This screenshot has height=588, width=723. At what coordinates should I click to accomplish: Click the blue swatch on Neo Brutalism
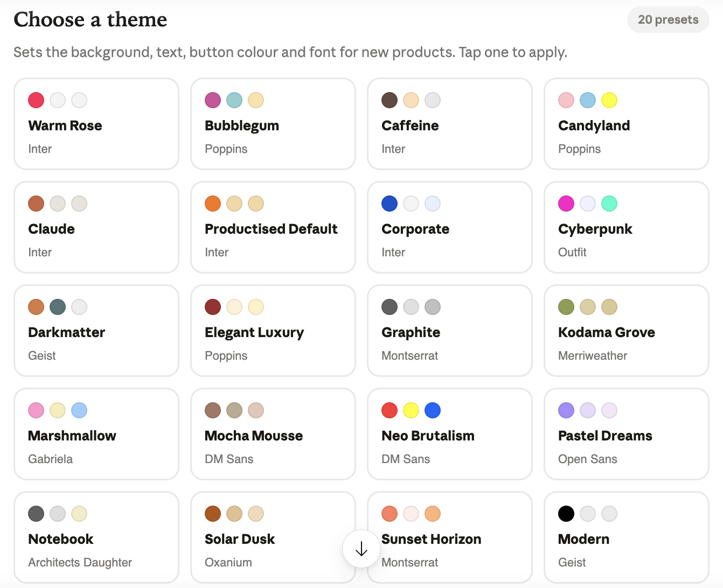[x=433, y=410]
